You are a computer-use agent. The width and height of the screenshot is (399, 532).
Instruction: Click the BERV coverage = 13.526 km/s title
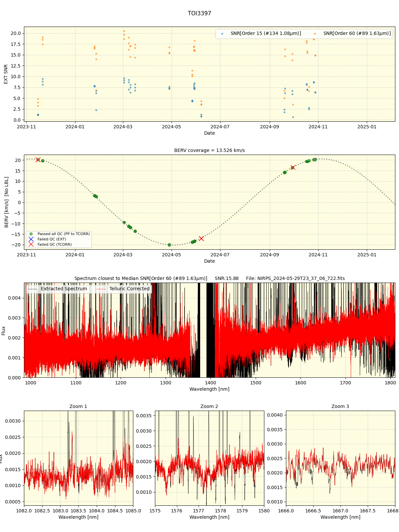[x=209, y=151]
